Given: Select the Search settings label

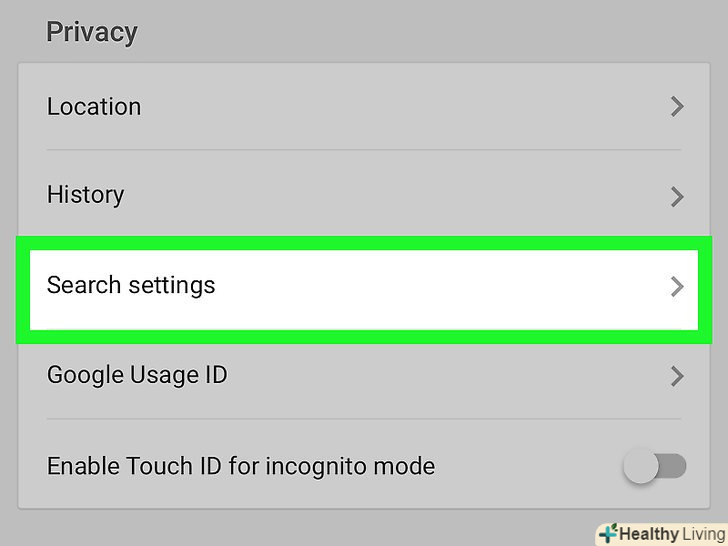Looking at the screenshot, I should pyautogui.click(x=131, y=285).
